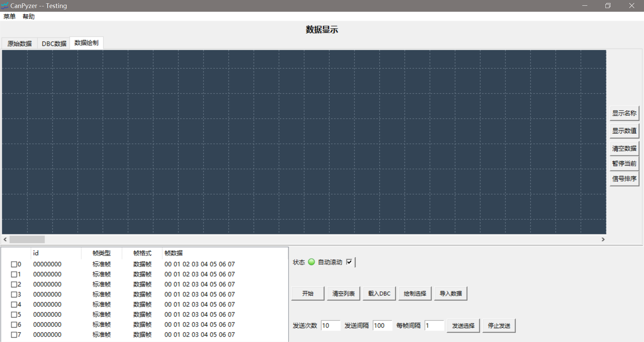Check the row 3 checkbox

(14, 294)
